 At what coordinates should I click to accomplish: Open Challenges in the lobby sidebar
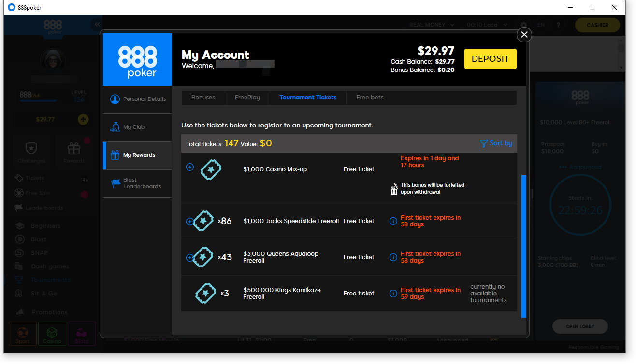[x=31, y=152]
